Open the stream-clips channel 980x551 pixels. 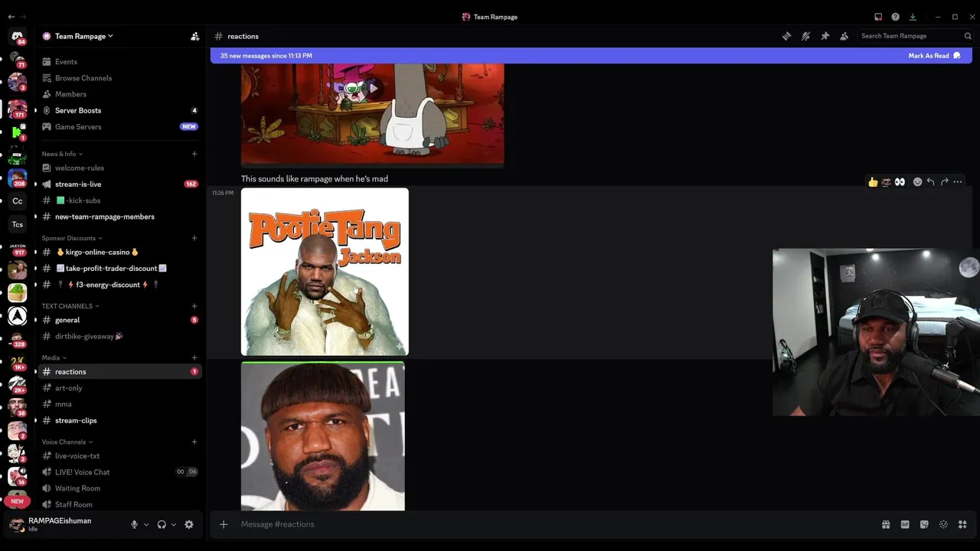[x=119, y=421]
